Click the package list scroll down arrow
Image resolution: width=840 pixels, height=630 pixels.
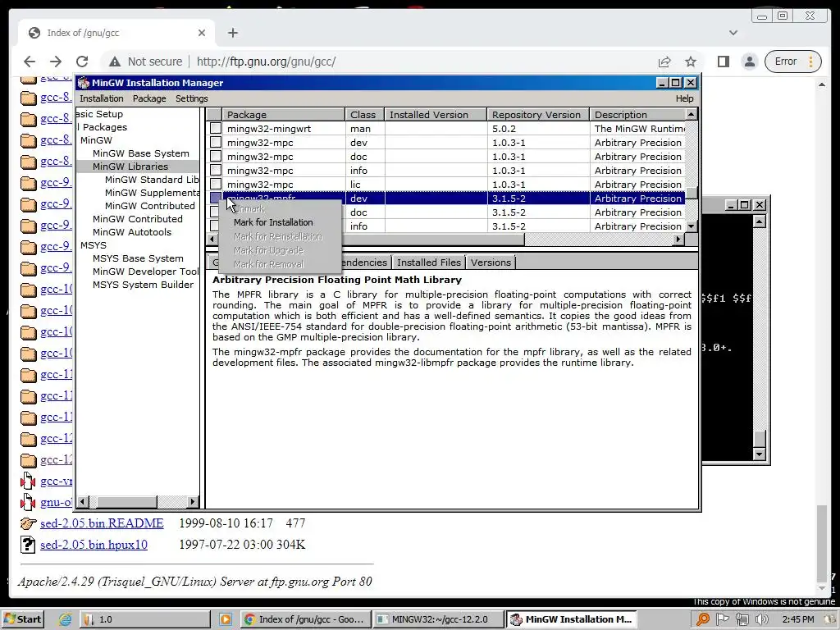pos(691,226)
